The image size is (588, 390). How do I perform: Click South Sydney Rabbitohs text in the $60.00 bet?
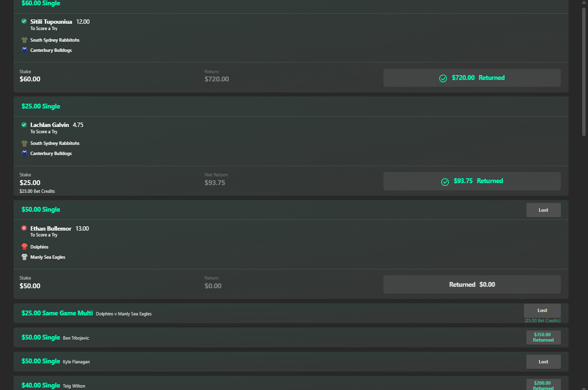[x=55, y=40]
